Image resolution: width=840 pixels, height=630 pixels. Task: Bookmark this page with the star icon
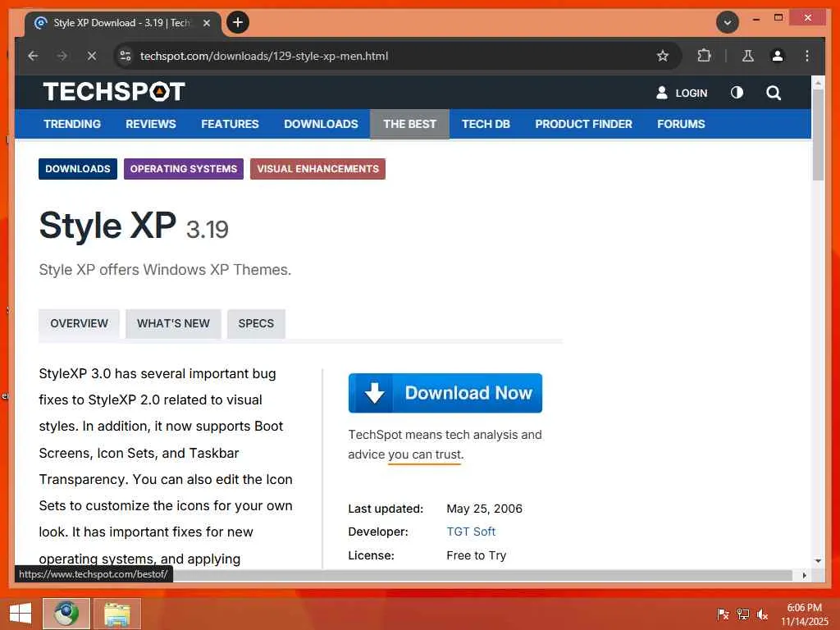[x=663, y=56]
